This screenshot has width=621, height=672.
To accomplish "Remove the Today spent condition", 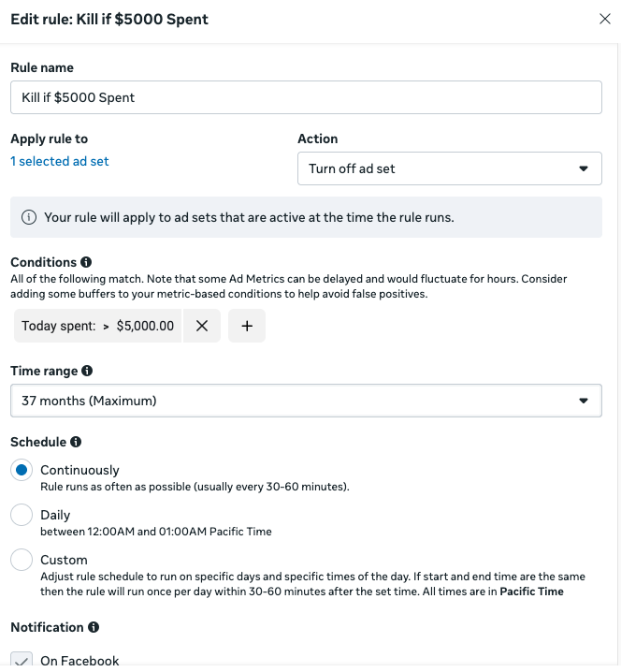I will (x=202, y=326).
